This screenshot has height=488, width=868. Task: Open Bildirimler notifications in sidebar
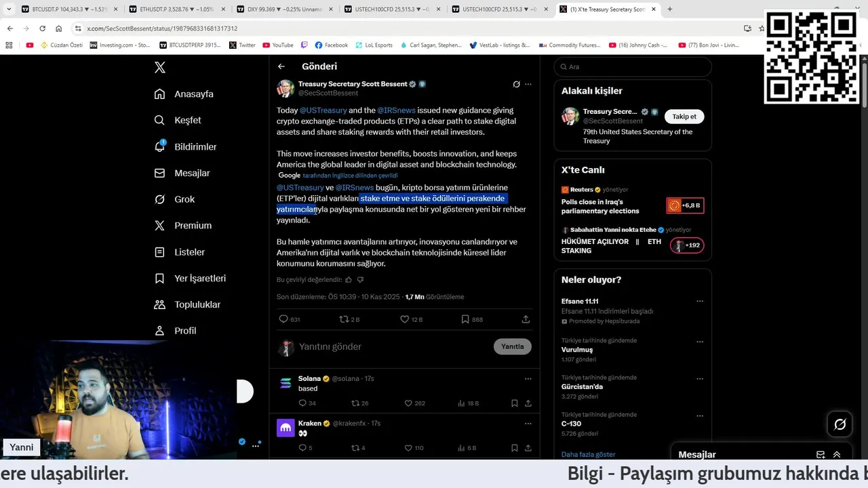point(185,146)
